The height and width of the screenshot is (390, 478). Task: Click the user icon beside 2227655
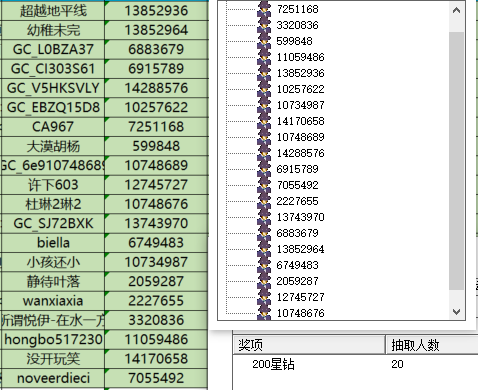click(264, 201)
